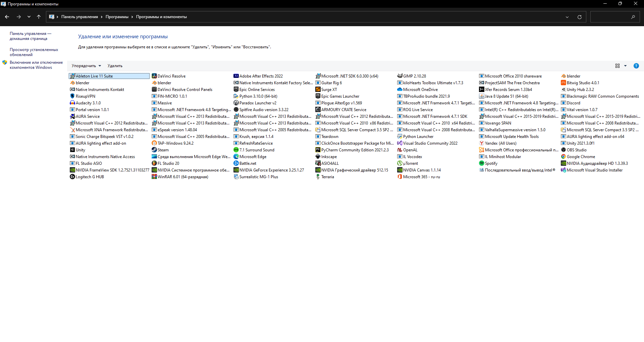Click the Audacity 3.1.0 headphones icon
This screenshot has height=342, width=644.
pos(72,103)
